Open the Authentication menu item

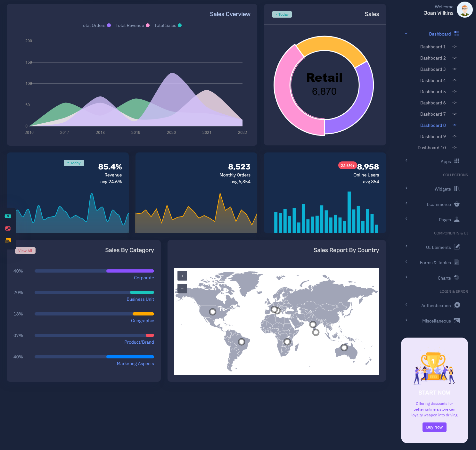tap(436, 306)
